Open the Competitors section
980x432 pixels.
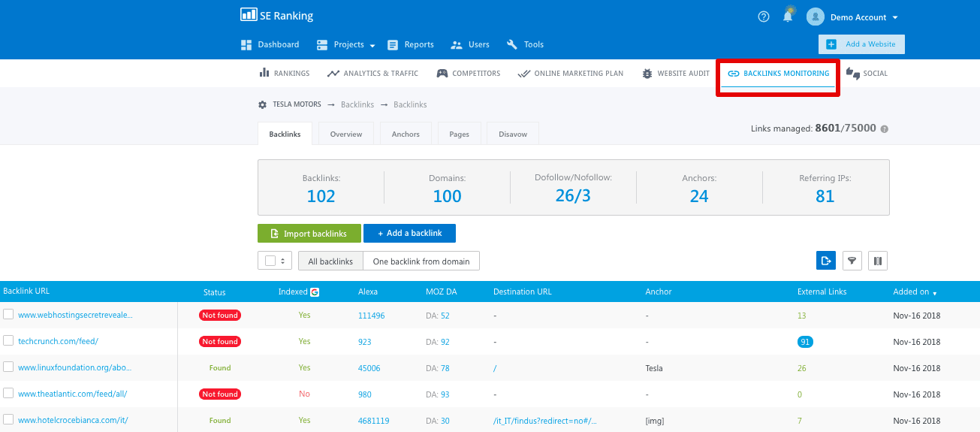pyautogui.click(x=469, y=74)
